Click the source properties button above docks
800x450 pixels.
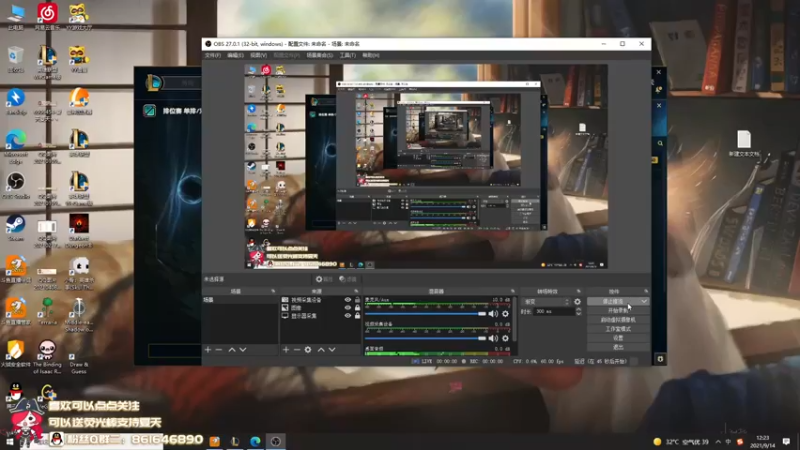coord(324,279)
